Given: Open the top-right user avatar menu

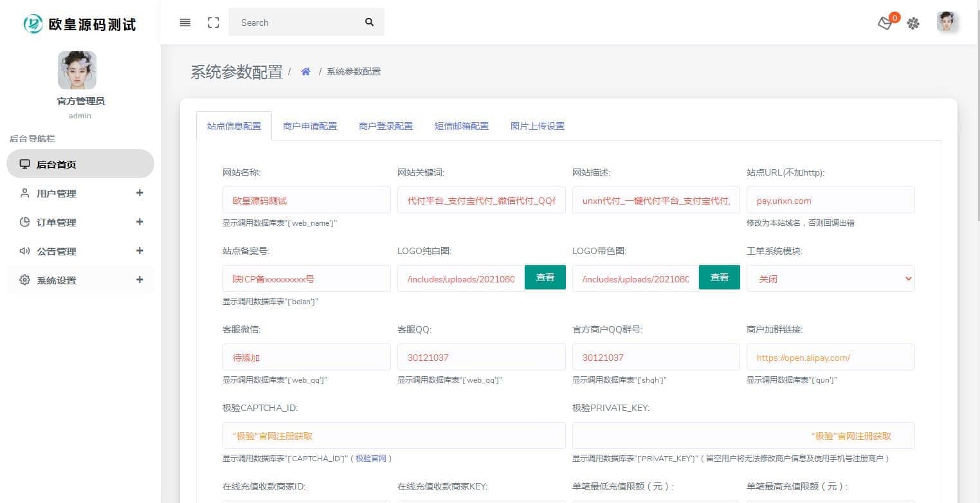Looking at the screenshot, I should click(x=947, y=23).
